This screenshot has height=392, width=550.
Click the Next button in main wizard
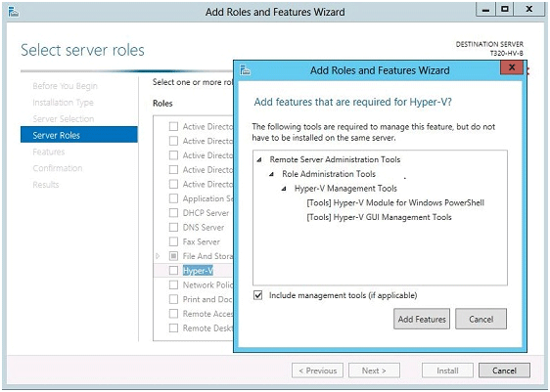[374, 370]
